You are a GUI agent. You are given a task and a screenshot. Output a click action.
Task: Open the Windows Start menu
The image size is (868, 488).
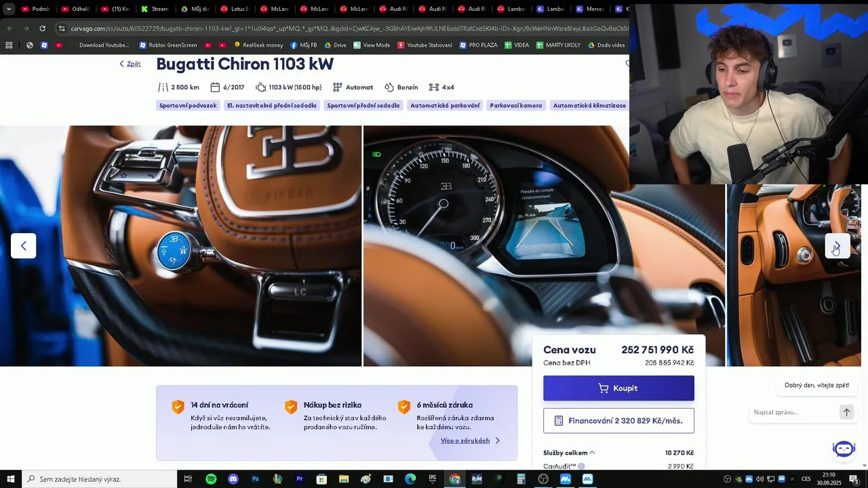pyautogui.click(x=11, y=479)
